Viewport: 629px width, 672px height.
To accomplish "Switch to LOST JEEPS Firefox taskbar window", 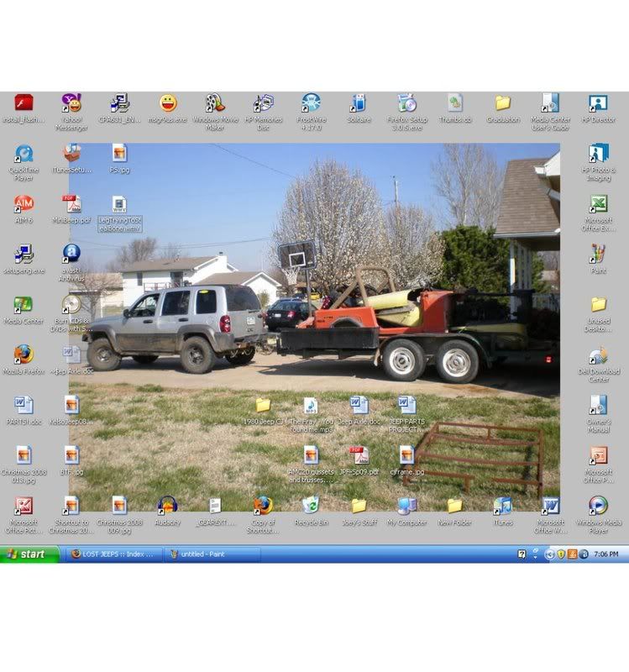I will [114, 554].
